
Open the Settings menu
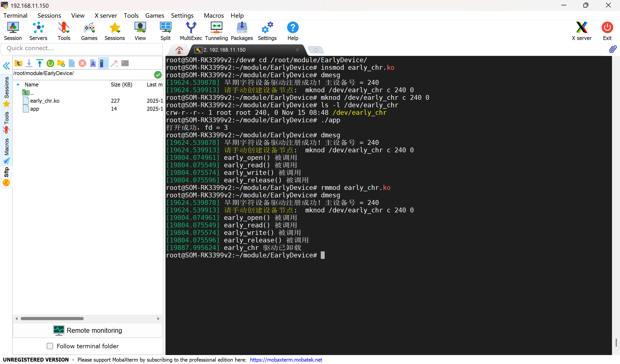coord(182,15)
